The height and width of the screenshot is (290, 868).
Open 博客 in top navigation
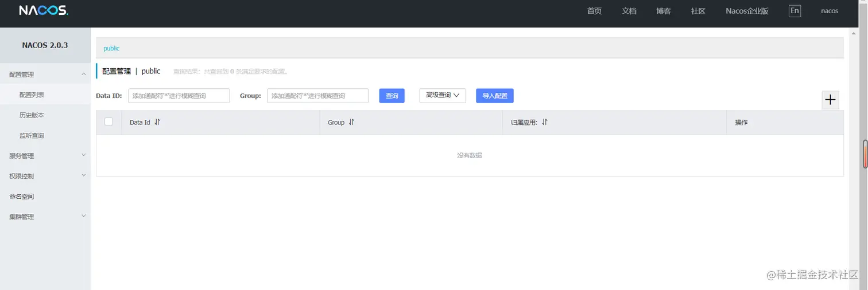[x=664, y=11]
